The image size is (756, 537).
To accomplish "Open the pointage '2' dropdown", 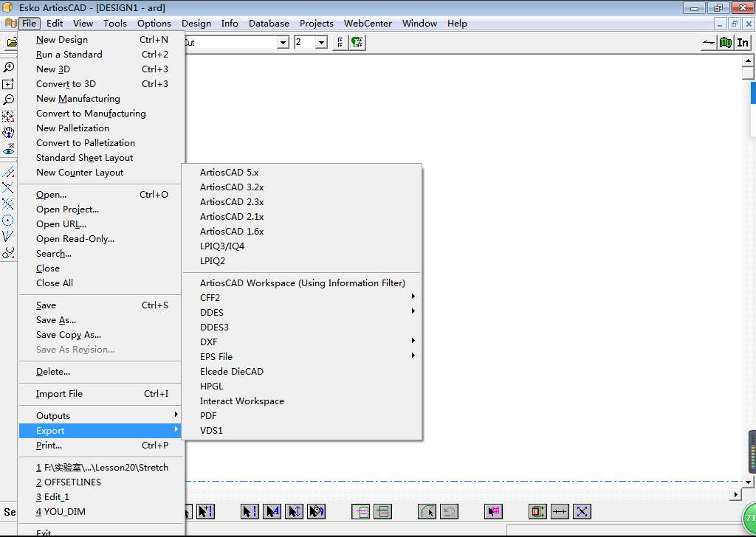I will click(321, 43).
